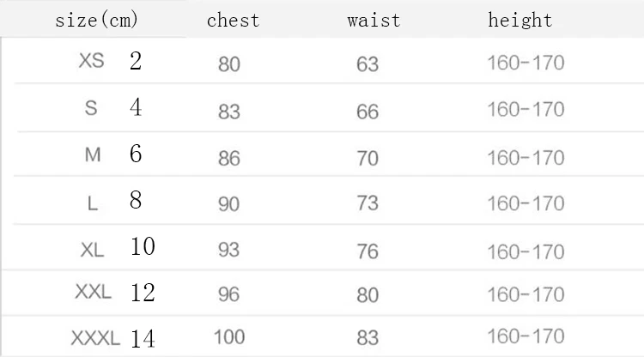The image size is (644, 357).
Task: Click the "size(cm)" column header
Action: coord(96,20)
